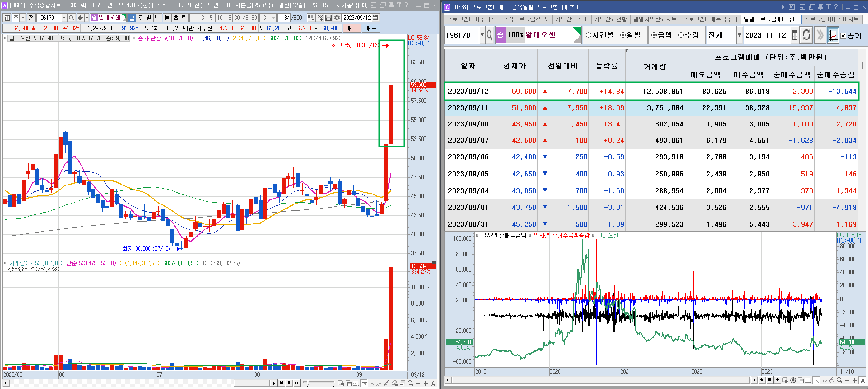Expand the dropdown arrow next to the speaker icon
This screenshot has height=389, width=868.
[x=87, y=18]
